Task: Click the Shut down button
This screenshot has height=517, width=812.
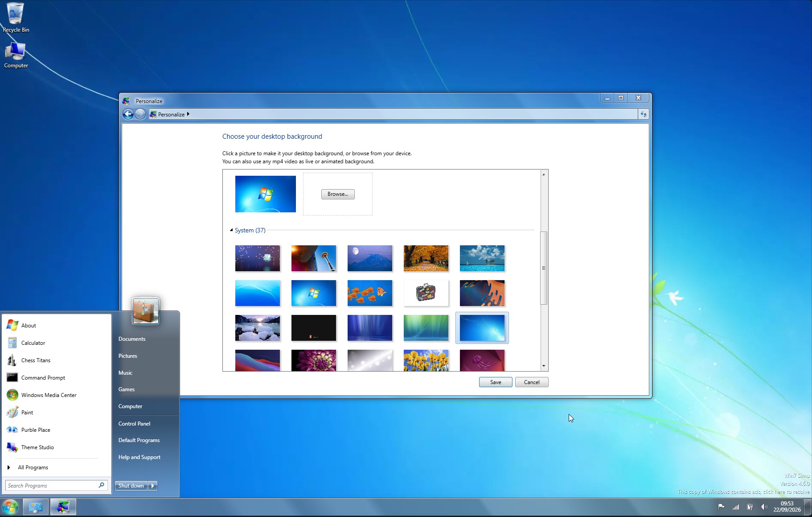Action: click(x=131, y=485)
